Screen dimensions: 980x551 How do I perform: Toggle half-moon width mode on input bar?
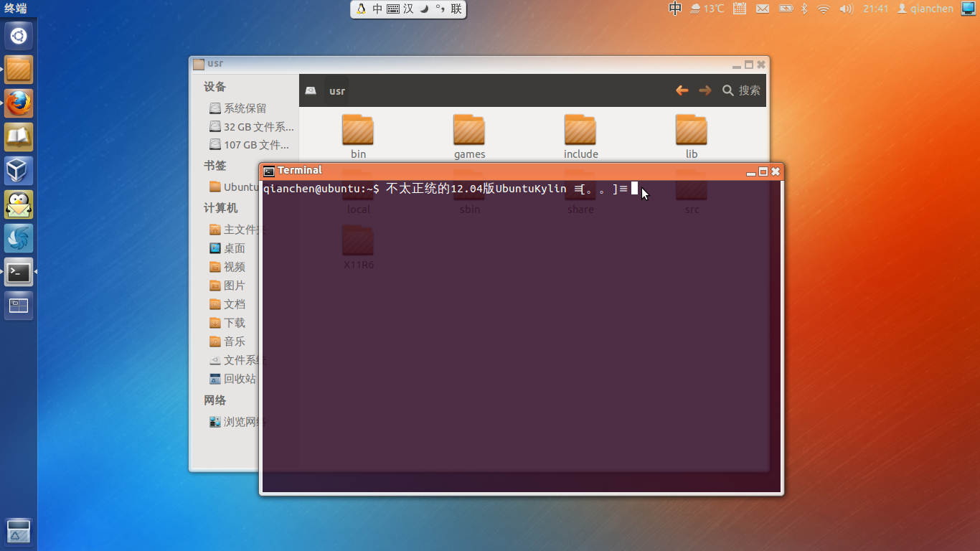424,9
